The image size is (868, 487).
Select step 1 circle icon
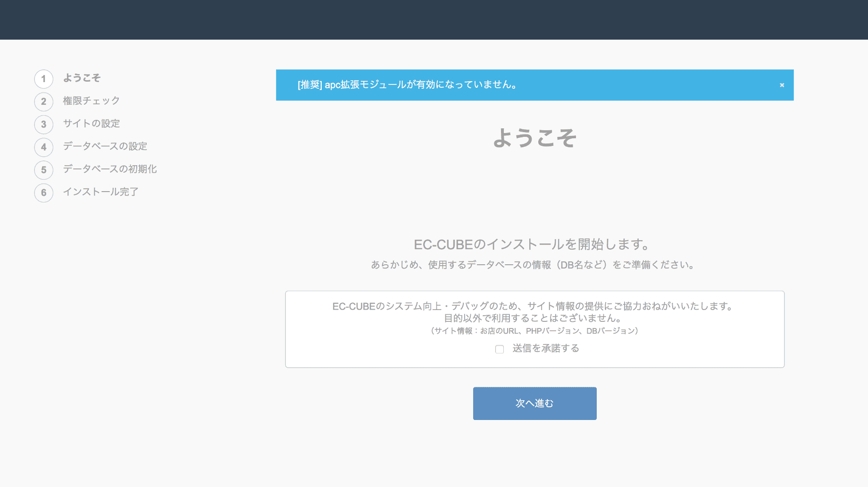pyautogui.click(x=44, y=79)
